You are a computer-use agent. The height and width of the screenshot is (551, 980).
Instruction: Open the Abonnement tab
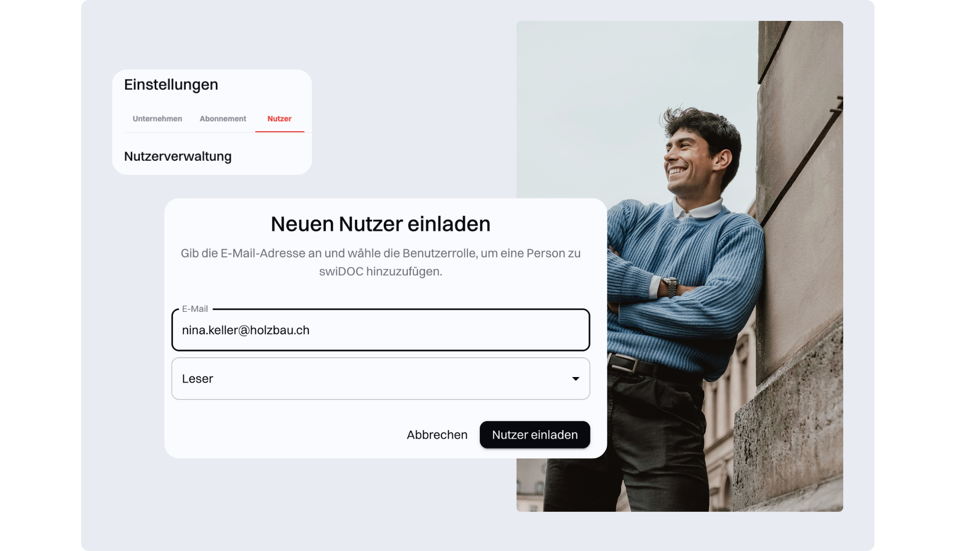(x=223, y=118)
